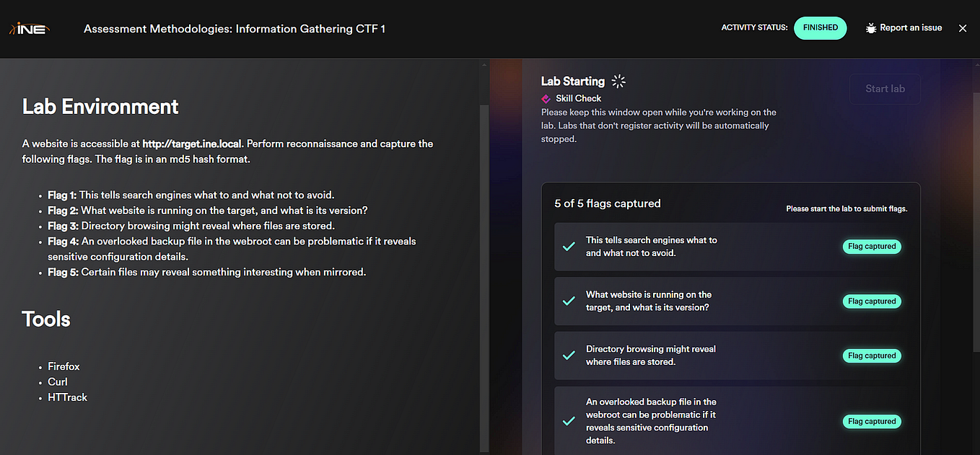Click the Skill Check label text

click(577, 98)
